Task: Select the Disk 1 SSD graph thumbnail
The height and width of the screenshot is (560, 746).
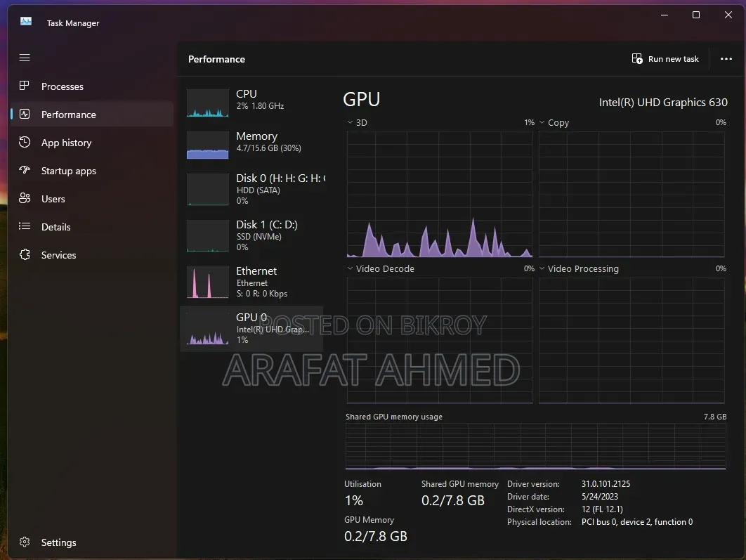Action: point(207,235)
